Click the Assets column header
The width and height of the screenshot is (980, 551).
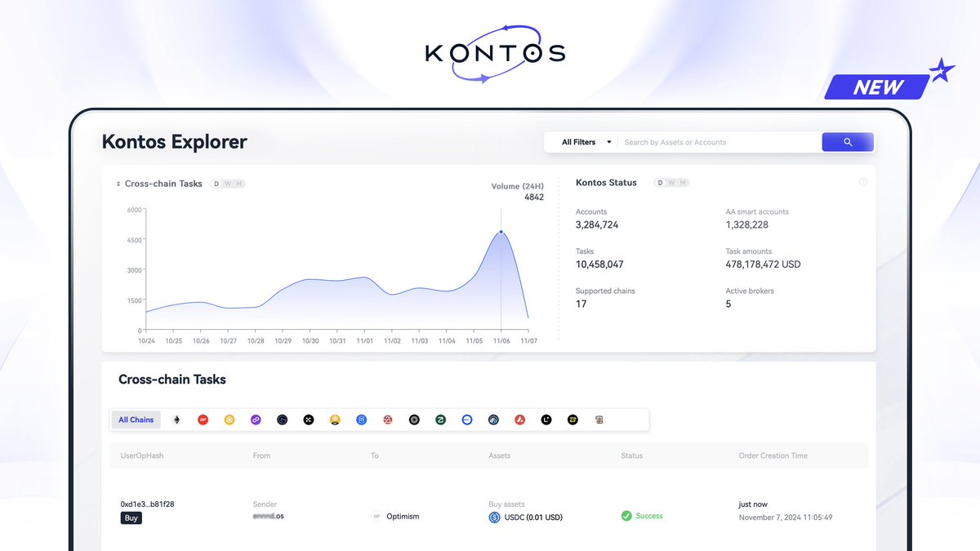499,455
